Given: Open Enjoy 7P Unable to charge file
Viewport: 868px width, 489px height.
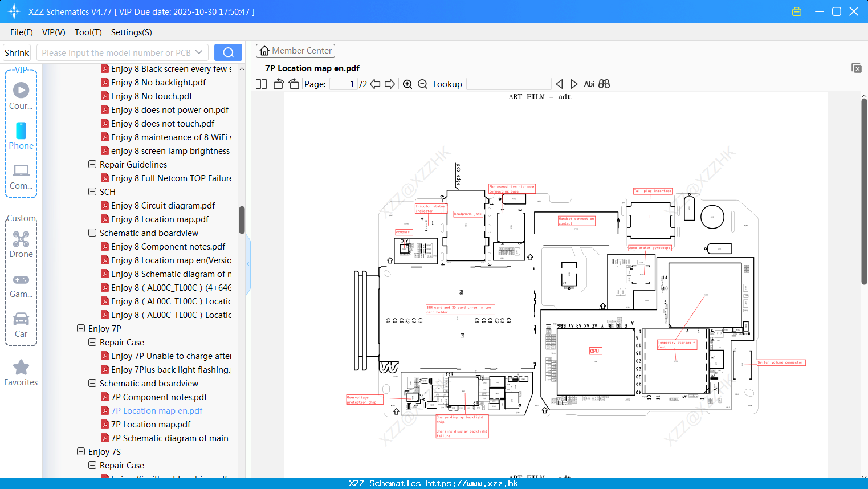Looking at the screenshot, I should pos(171,356).
